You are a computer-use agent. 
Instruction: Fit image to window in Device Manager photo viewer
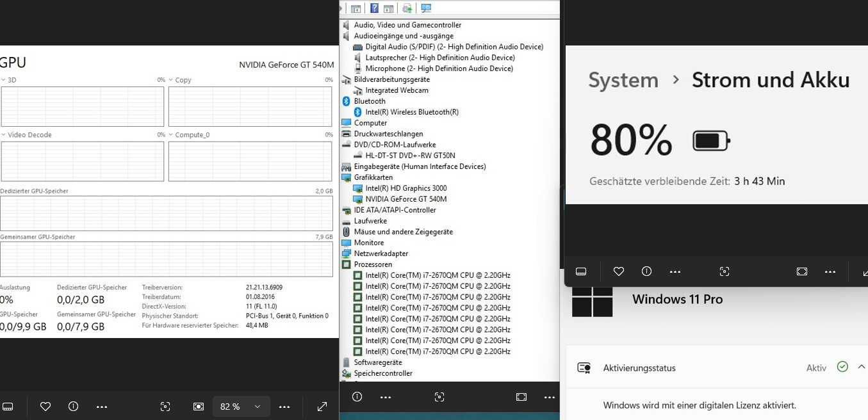coord(521,397)
